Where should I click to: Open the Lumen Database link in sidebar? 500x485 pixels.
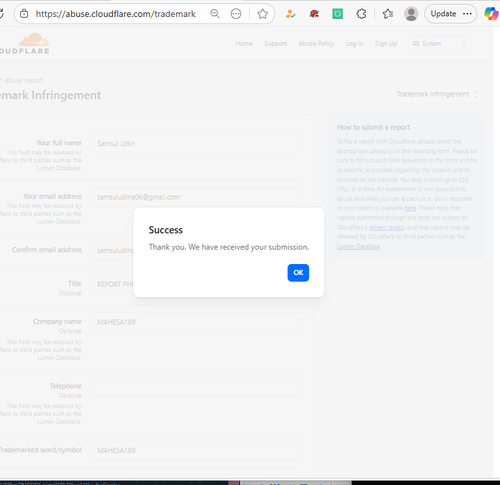tap(358, 246)
